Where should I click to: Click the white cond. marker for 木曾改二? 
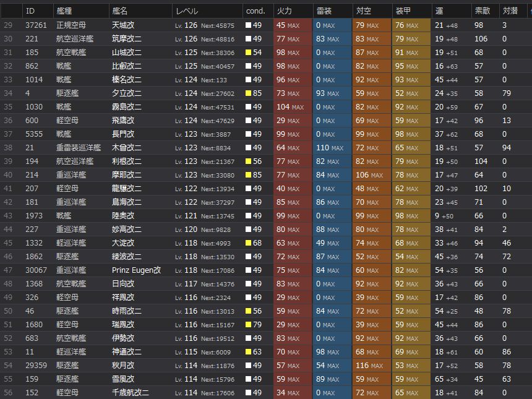[x=248, y=148]
